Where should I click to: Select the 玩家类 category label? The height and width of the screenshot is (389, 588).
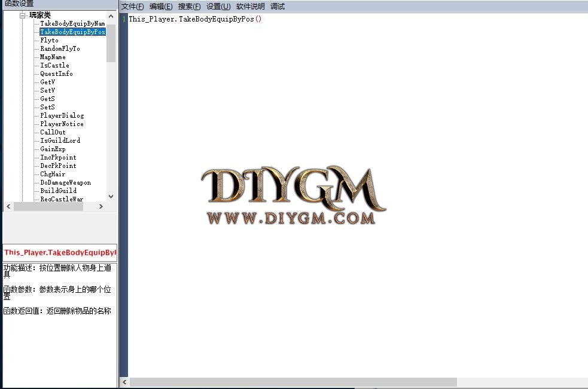pyautogui.click(x=39, y=15)
